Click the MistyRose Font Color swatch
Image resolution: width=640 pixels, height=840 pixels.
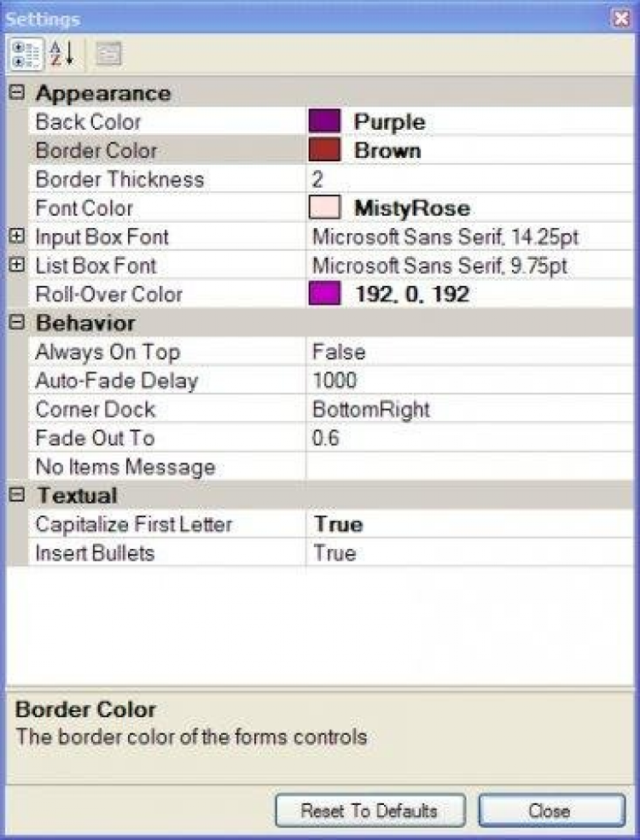click(324, 207)
